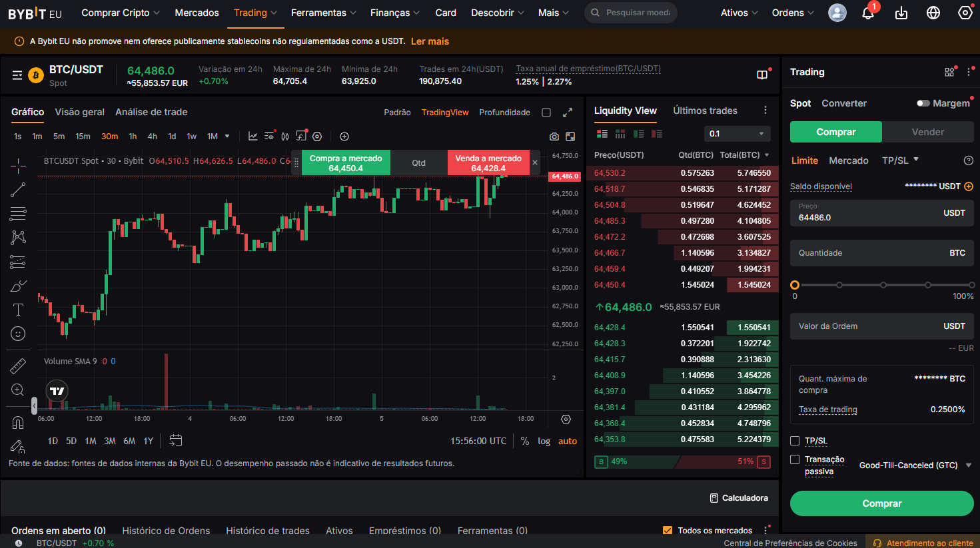The height and width of the screenshot is (548, 980).
Task: Take a chart snapshot with camera icon
Action: (554, 137)
